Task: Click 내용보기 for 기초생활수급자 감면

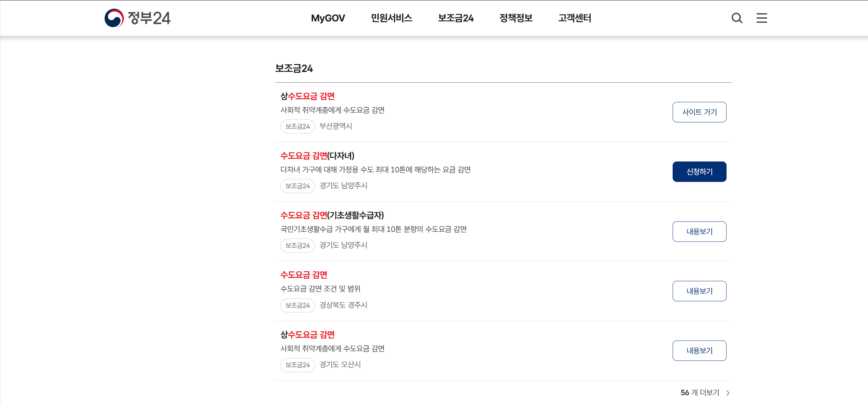Action: click(699, 231)
